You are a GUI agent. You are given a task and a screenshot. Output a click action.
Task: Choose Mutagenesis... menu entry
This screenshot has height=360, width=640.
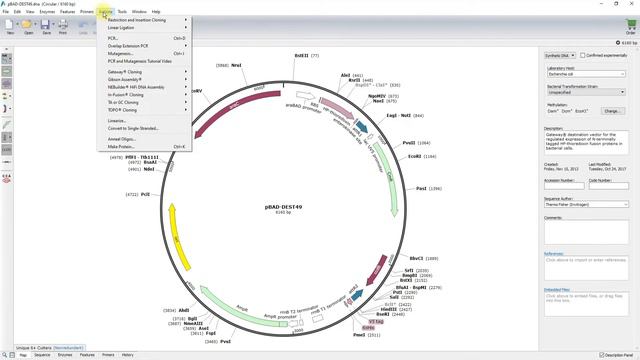(x=144, y=53)
